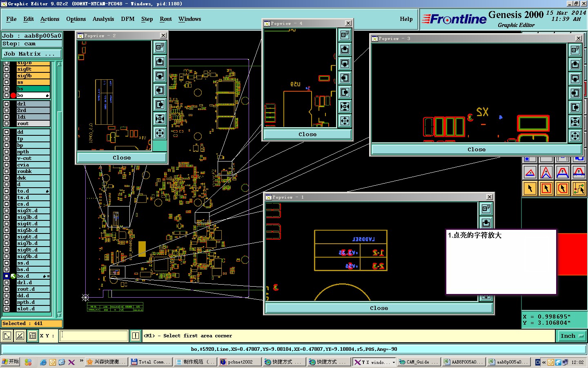The width and height of the screenshot is (588, 368).
Task: Select the orange sig9b layer color bar
Action: pos(33,76)
